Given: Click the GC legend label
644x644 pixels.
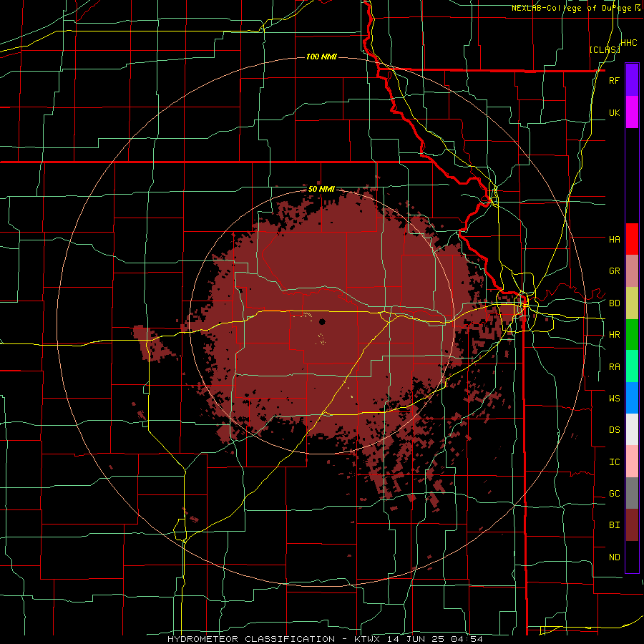Looking at the screenshot, I should (614, 494).
